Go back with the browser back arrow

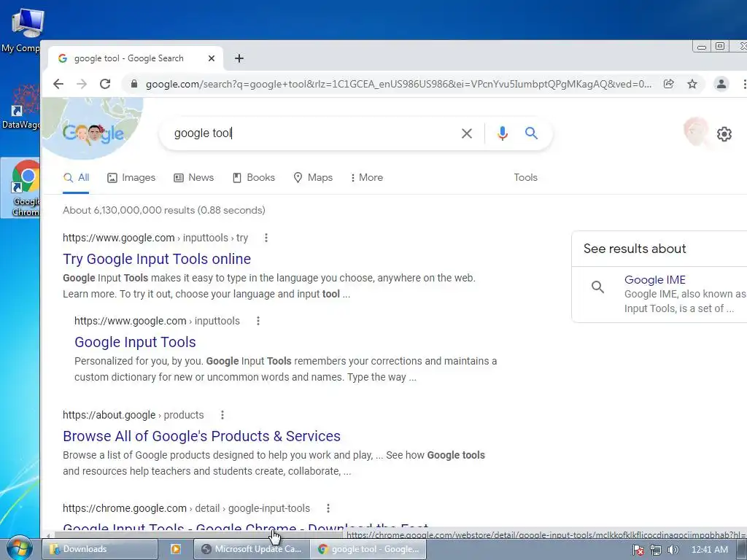[58, 85]
